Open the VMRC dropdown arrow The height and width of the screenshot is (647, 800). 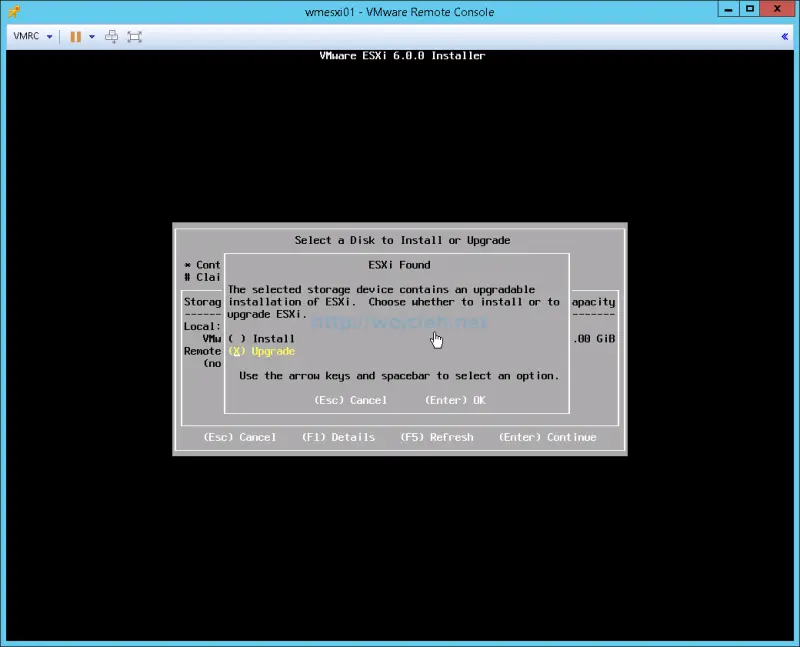click(48, 36)
